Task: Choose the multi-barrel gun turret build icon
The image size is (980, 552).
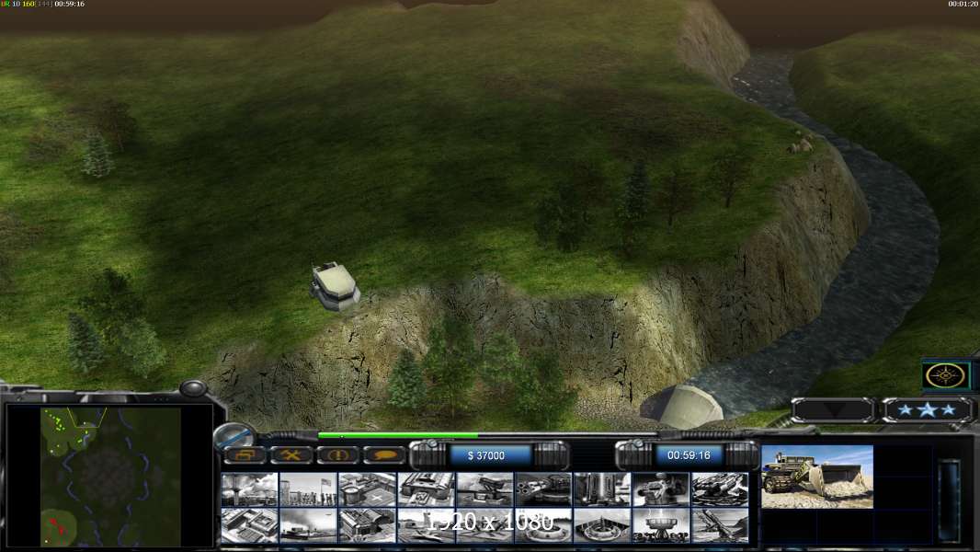Action: [543, 489]
